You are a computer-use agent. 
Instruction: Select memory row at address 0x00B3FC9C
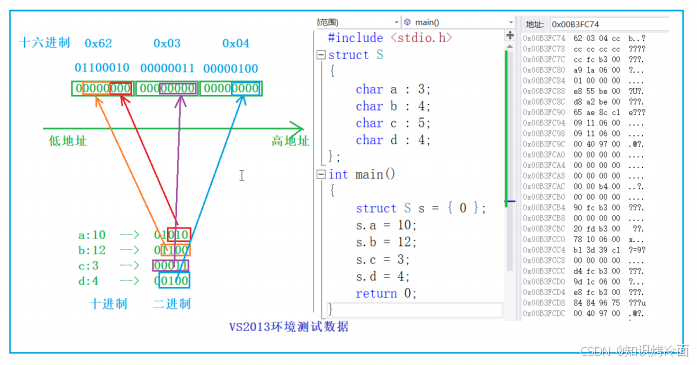click(x=584, y=144)
